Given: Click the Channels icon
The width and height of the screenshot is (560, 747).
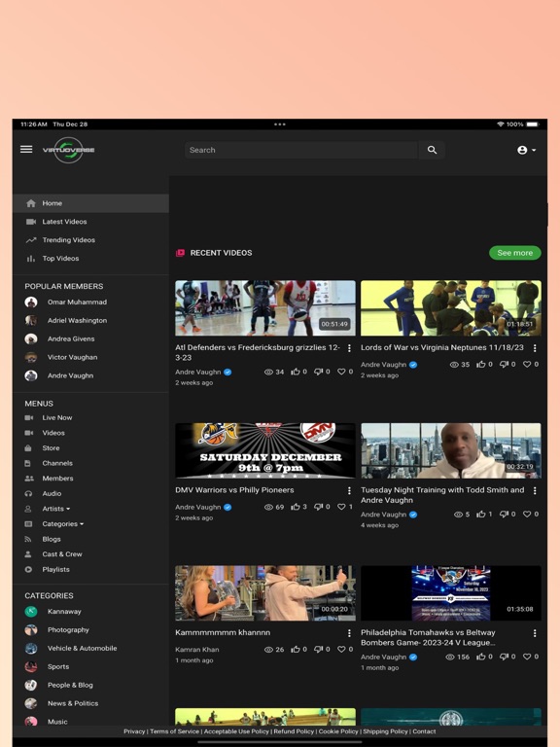Looking at the screenshot, I should (x=28, y=464).
